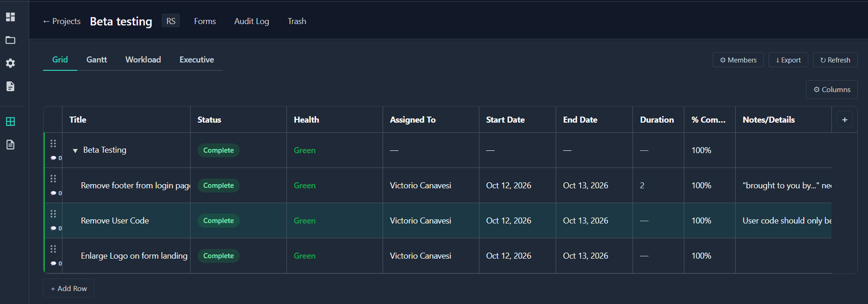
Task: Click the outlined document icon in the sidebar
Action: [10, 145]
